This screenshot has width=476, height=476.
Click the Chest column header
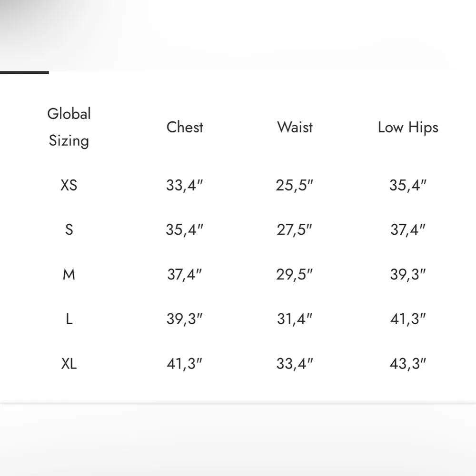coord(185,127)
